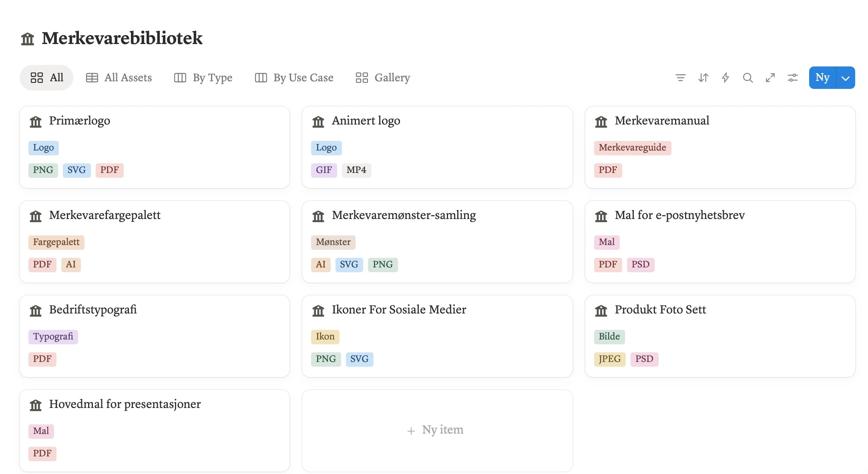Open Hovedmal for presentasjoner card
Image resolution: width=868 pixels, height=474 pixels.
125,404
